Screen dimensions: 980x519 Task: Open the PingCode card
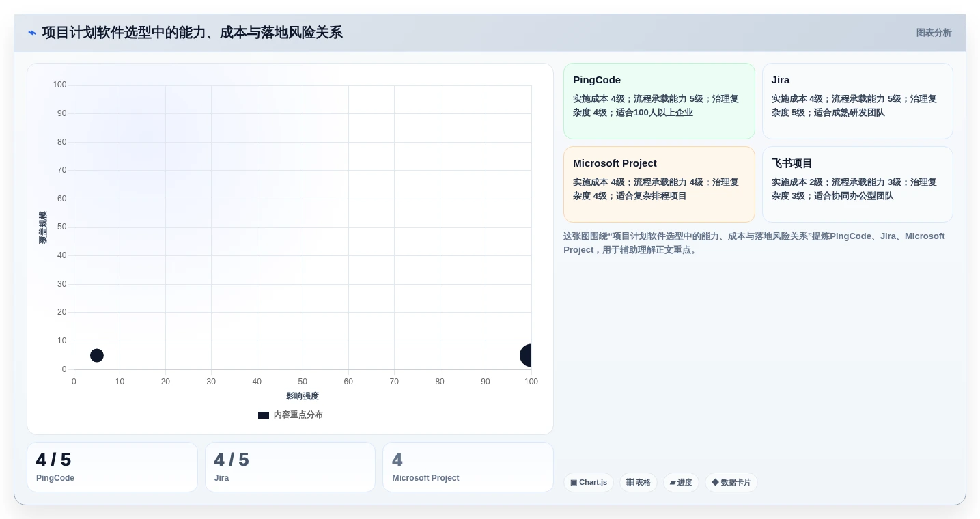(x=659, y=101)
